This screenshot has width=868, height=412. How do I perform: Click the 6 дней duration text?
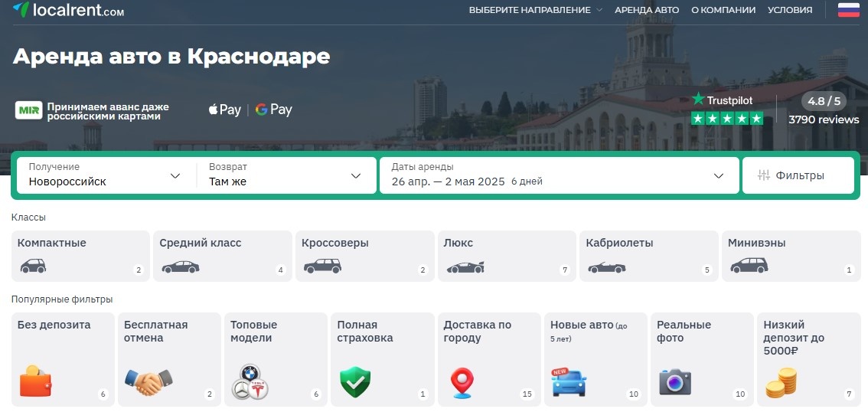527,181
